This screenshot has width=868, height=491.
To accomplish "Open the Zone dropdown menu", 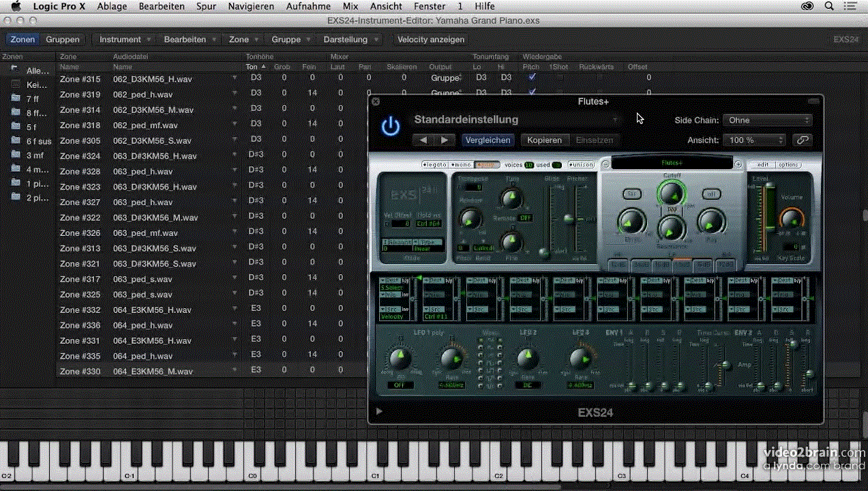I will tap(244, 40).
